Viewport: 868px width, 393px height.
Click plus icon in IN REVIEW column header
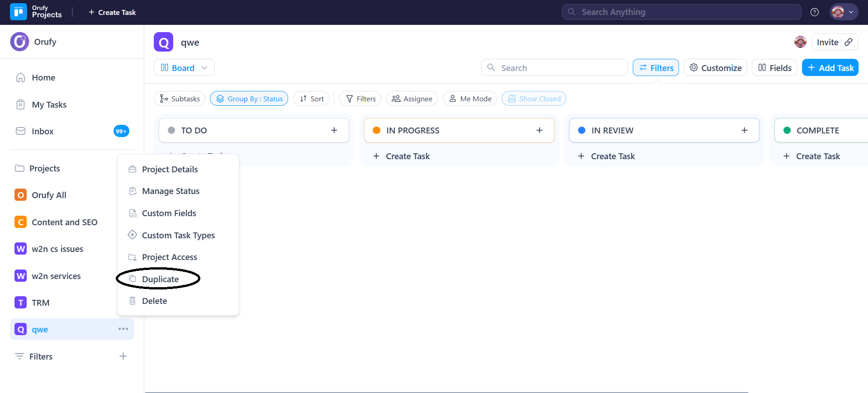click(x=744, y=130)
